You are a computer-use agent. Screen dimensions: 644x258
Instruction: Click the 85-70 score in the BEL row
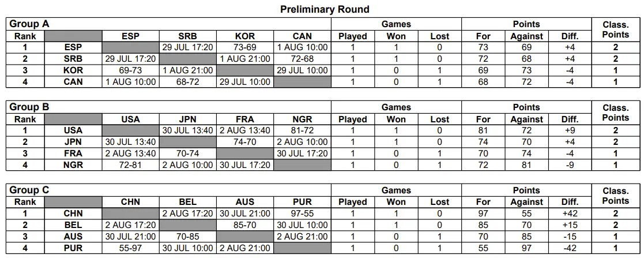(x=245, y=225)
